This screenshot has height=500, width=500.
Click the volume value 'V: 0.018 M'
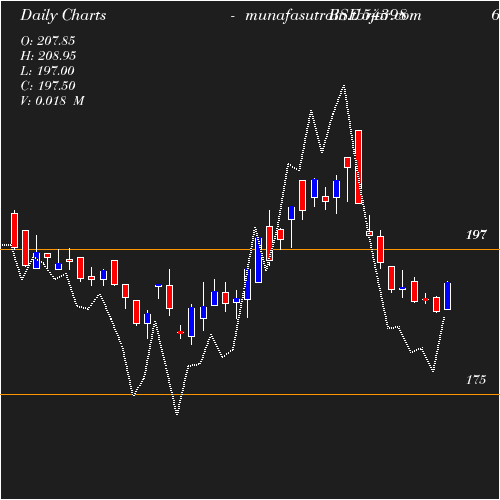point(52,101)
